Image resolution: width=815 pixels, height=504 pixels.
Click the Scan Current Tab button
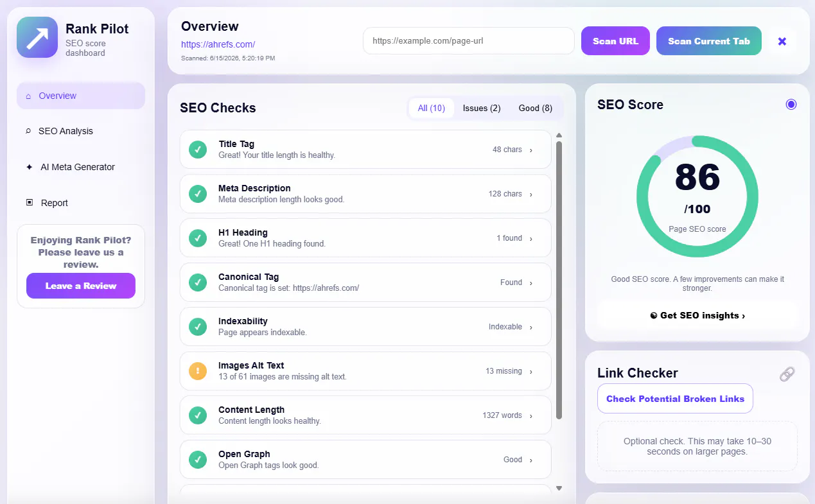(x=709, y=41)
